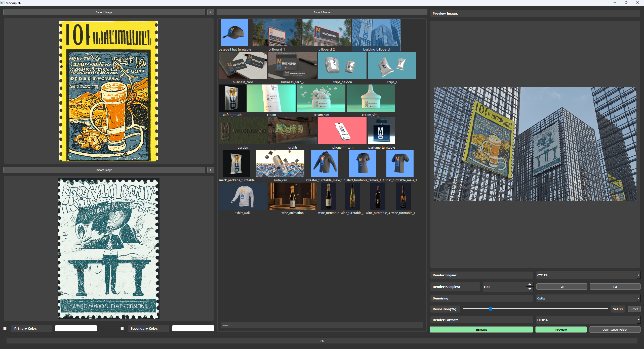644x349 pixels.
Task: Click the Primary Color white swatch
Action: click(x=76, y=328)
